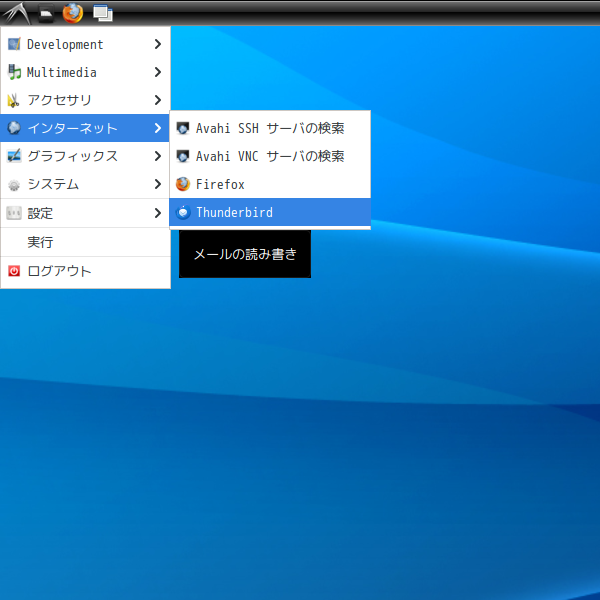Expand 設定 submenu arrow
The width and height of the screenshot is (600, 600).
pos(158,213)
